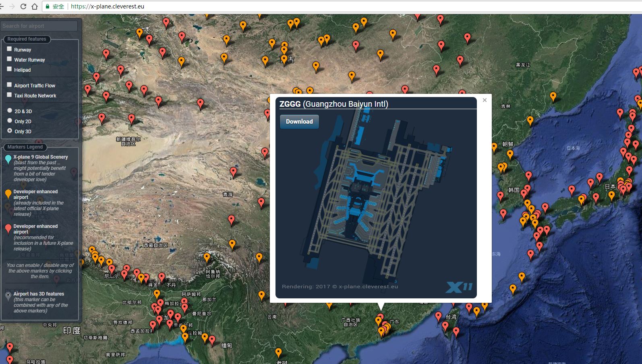The image size is (642, 364).
Task: Click the red marker left of 台湾 label
Action: click(439, 316)
